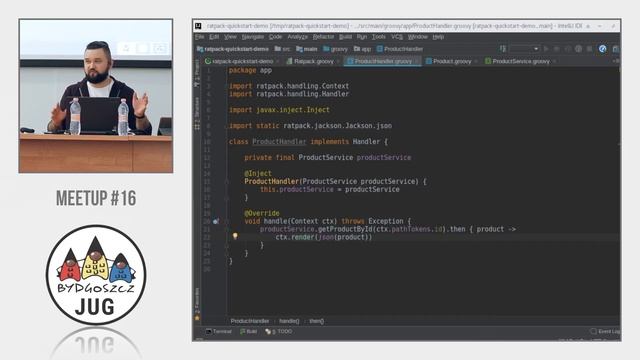Image resolution: width=640 pixels, height=360 pixels.
Task: Collapse the imports fold marker
Action: coord(227,86)
